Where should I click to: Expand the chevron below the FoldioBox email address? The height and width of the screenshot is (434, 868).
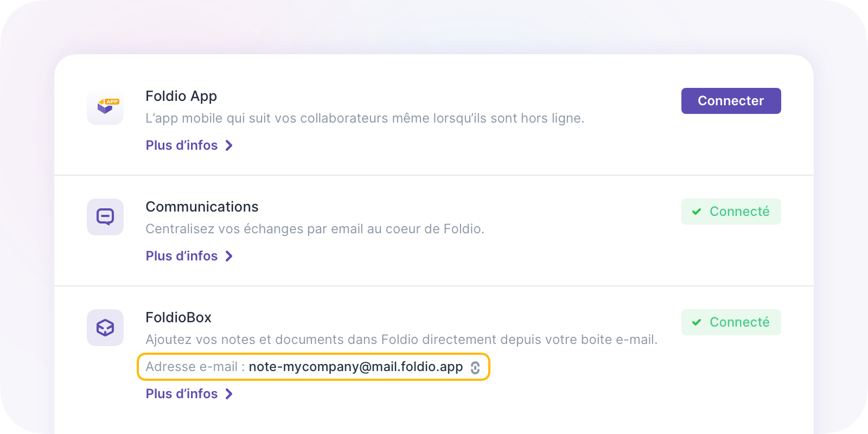(x=229, y=394)
